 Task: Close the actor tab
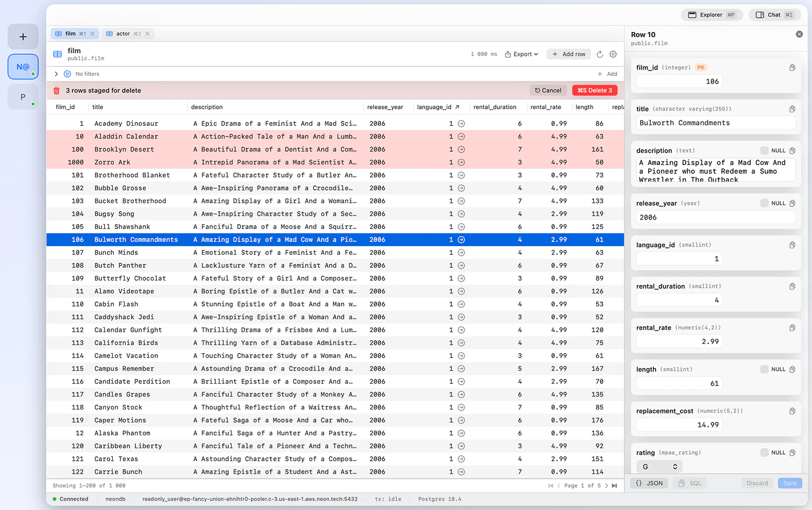point(147,33)
